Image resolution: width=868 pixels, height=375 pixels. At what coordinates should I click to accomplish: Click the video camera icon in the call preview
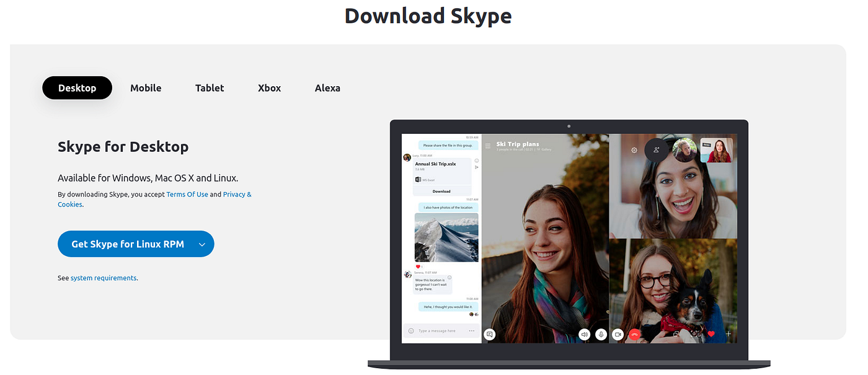618,334
